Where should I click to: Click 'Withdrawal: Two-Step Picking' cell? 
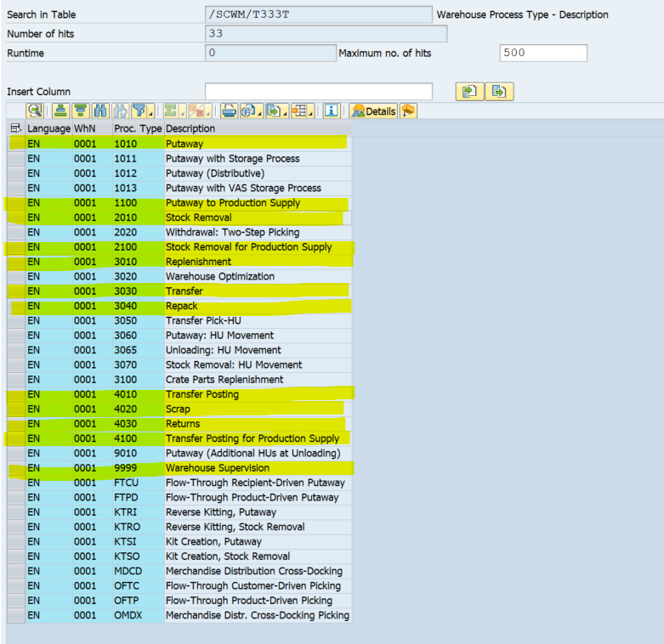tap(258, 232)
